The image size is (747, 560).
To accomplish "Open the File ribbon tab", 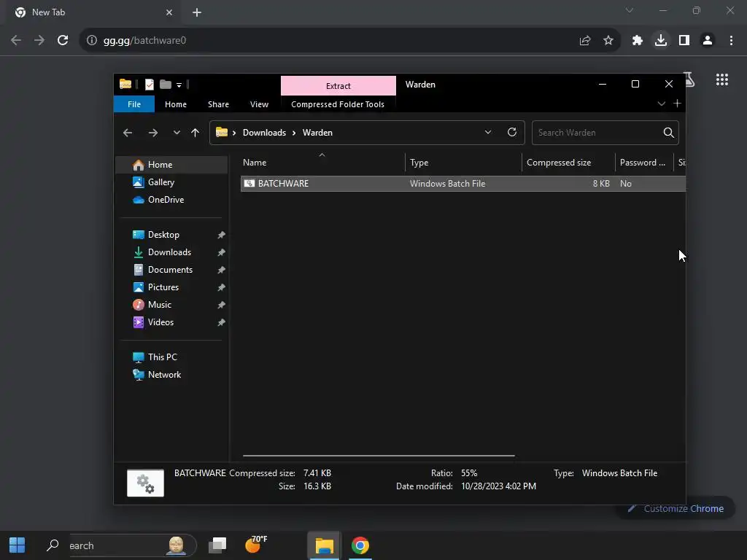I will pyautogui.click(x=134, y=104).
